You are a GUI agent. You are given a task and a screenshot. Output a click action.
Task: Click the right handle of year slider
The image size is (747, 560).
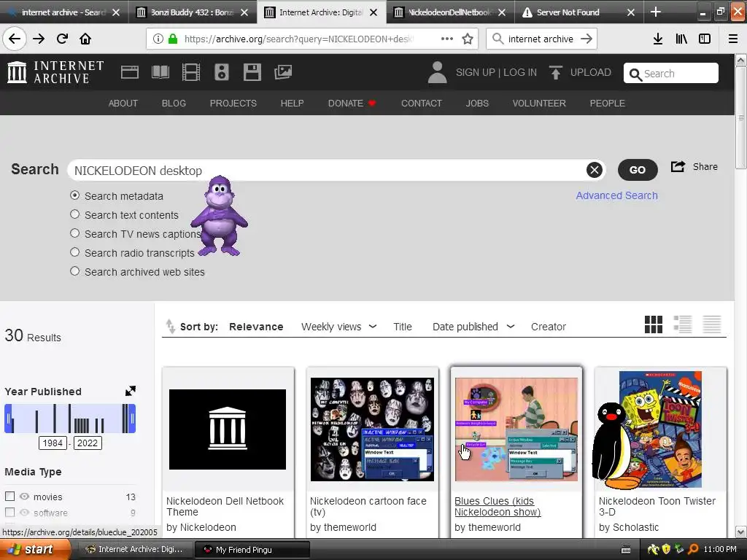(132, 419)
